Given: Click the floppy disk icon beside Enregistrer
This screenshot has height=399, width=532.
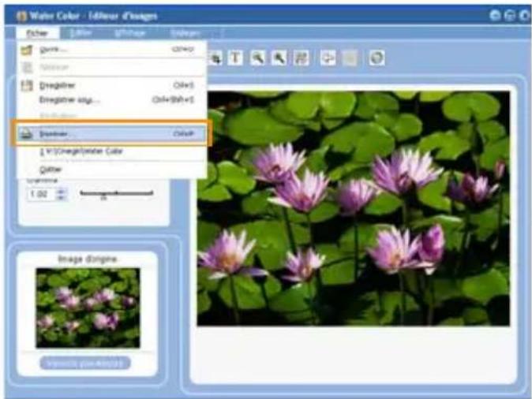Looking at the screenshot, I should click(26, 85).
